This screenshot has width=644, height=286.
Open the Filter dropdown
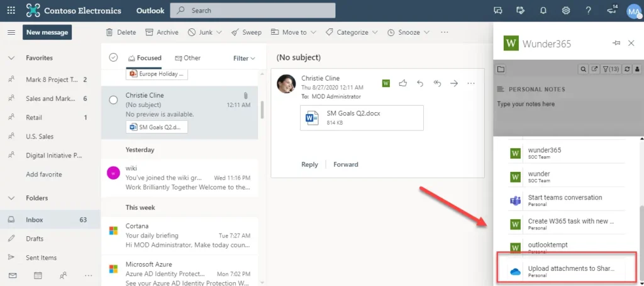pos(244,58)
